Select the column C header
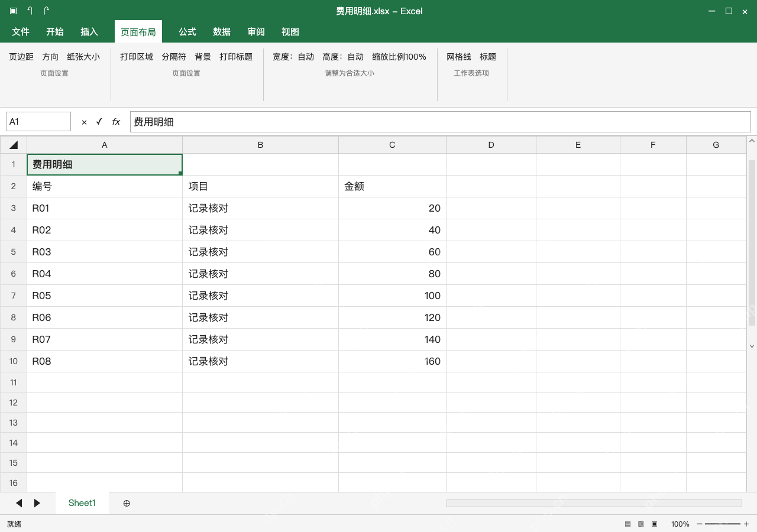Image resolution: width=757 pixels, height=532 pixels. pyautogui.click(x=392, y=145)
